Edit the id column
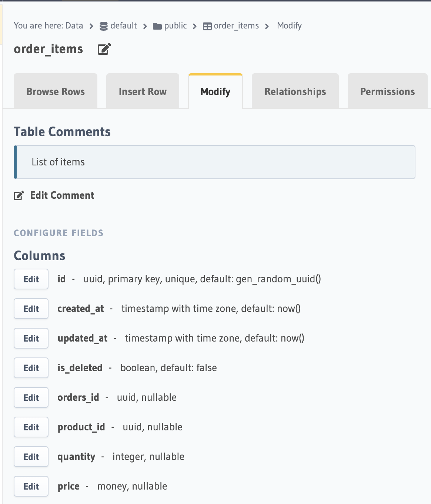Viewport: 431px width, 504px height. point(31,279)
